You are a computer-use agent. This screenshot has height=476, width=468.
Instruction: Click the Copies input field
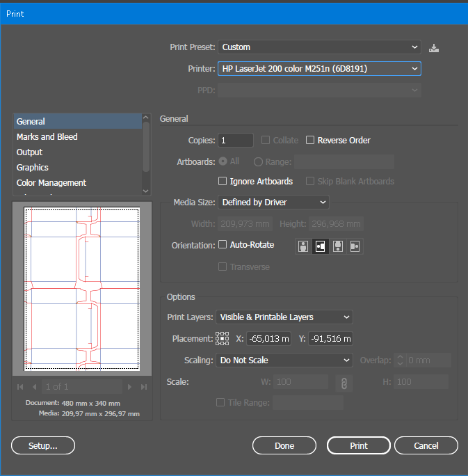tap(236, 141)
